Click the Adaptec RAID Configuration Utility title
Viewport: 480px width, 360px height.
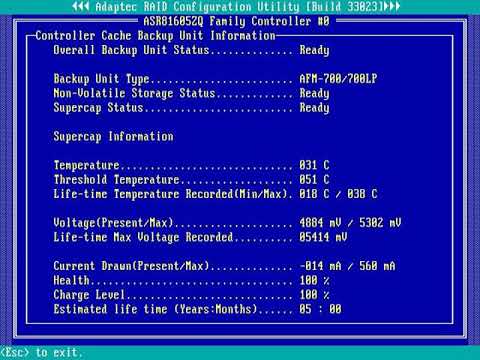coord(236,7)
